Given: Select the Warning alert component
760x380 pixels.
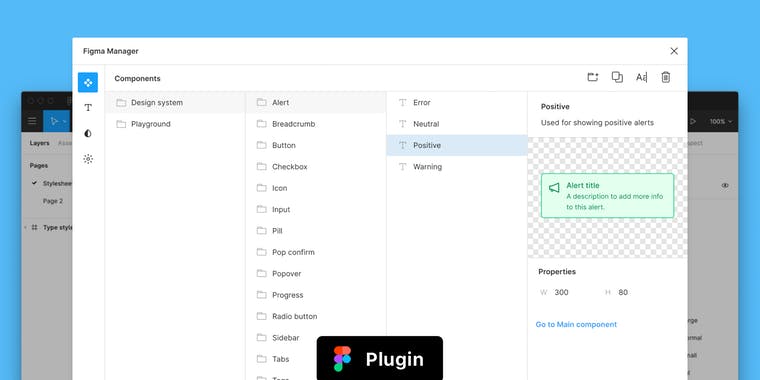Looking at the screenshot, I should [x=457, y=167].
